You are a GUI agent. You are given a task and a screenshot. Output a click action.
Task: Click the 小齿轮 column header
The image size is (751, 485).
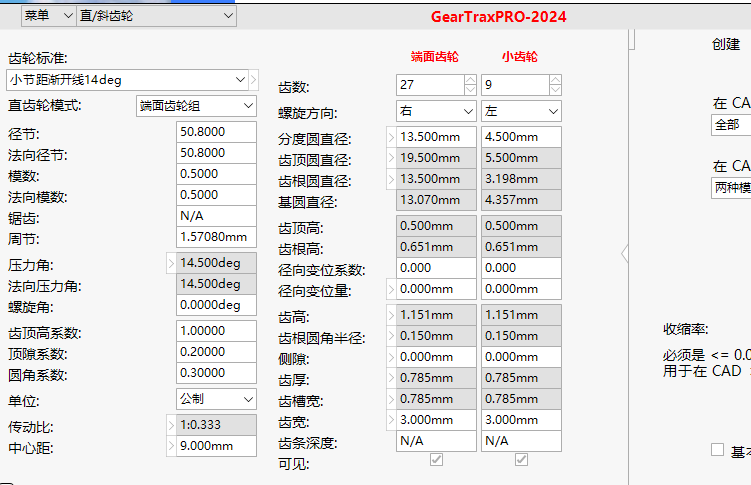pos(520,56)
